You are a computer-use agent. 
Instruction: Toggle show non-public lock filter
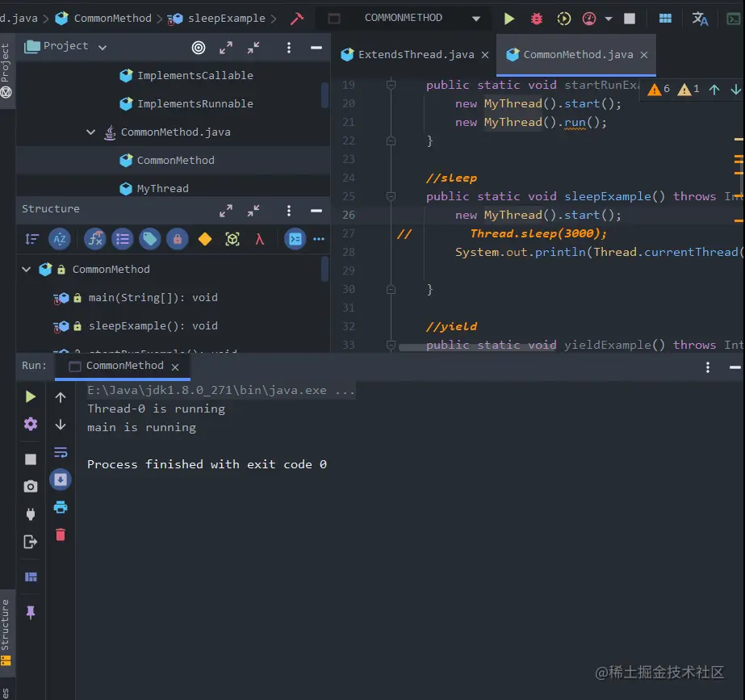click(178, 239)
